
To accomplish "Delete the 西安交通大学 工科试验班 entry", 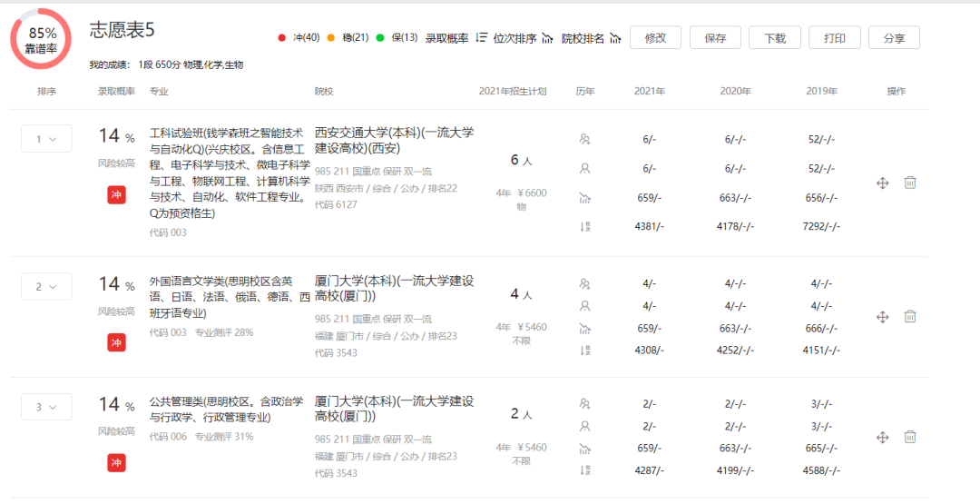I will 910,183.
